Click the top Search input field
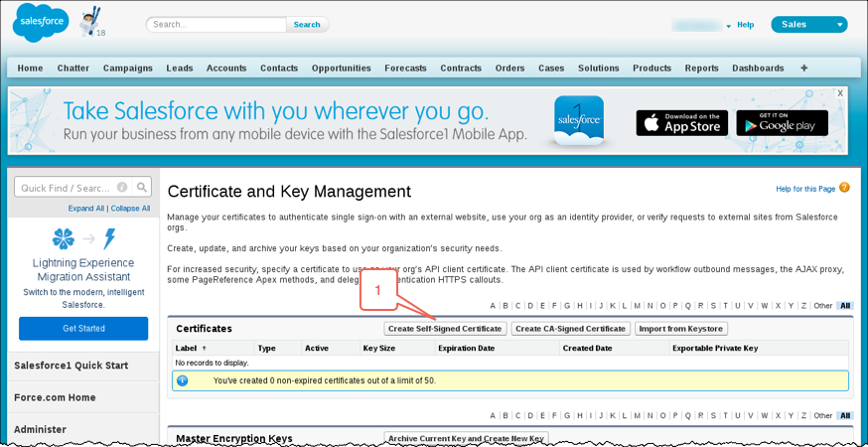Image resolution: width=868 pixels, height=447 pixels. (217, 25)
